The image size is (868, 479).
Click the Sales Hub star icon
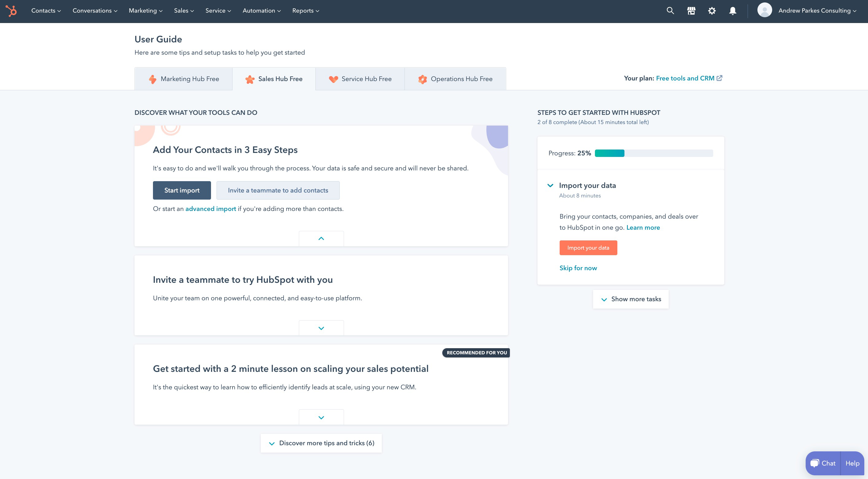point(250,79)
